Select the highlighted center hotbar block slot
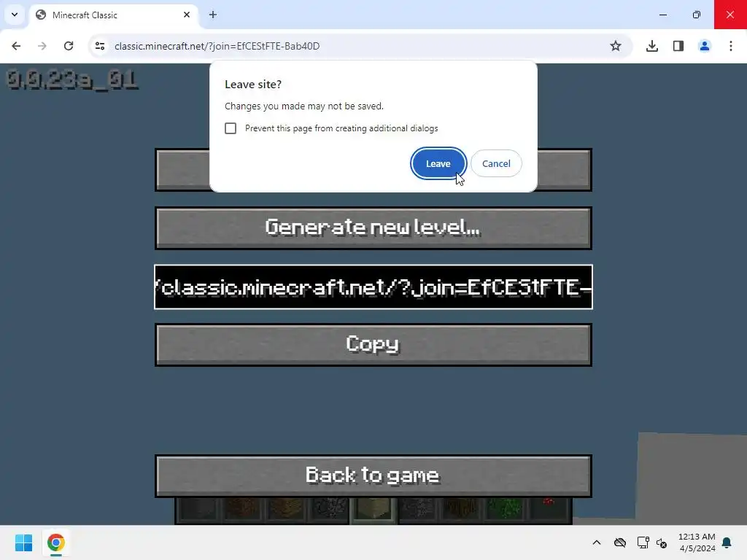The height and width of the screenshot is (560, 747). (373, 510)
